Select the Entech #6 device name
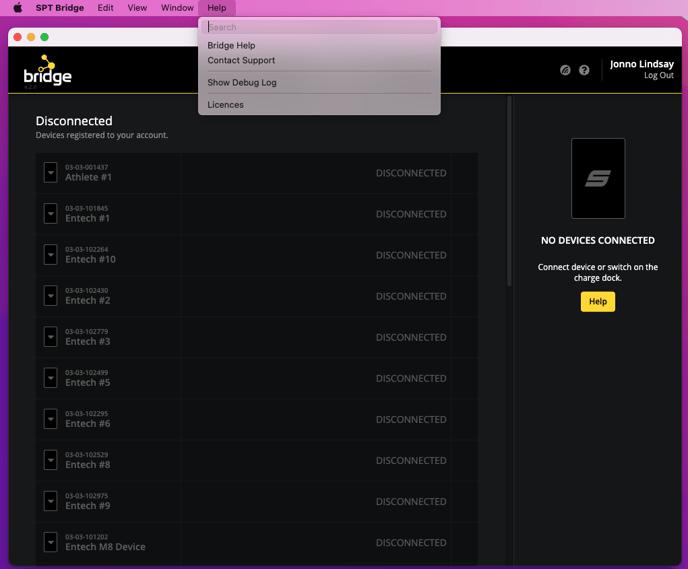This screenshot has width=688, height=569. (x=88, y=424)
